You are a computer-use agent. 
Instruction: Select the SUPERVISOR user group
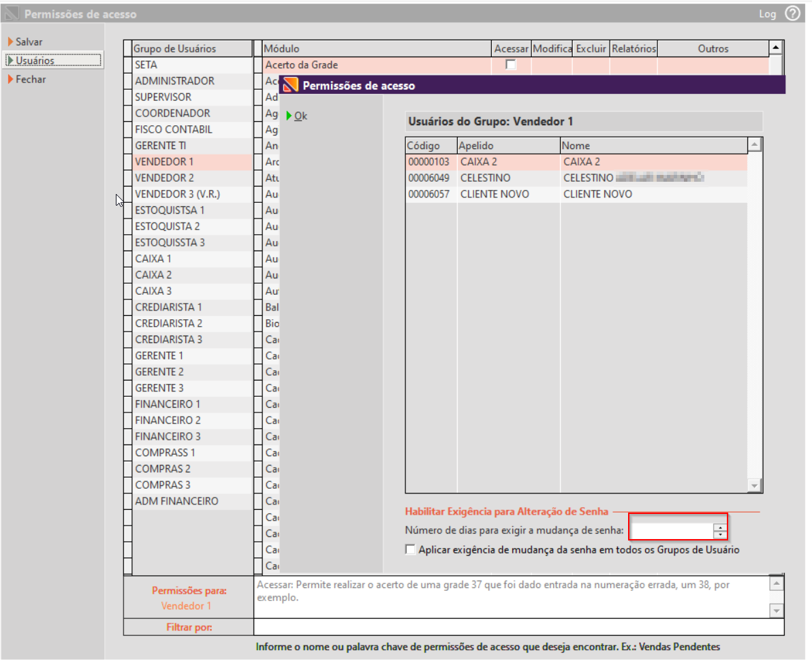tap(192, 97)
